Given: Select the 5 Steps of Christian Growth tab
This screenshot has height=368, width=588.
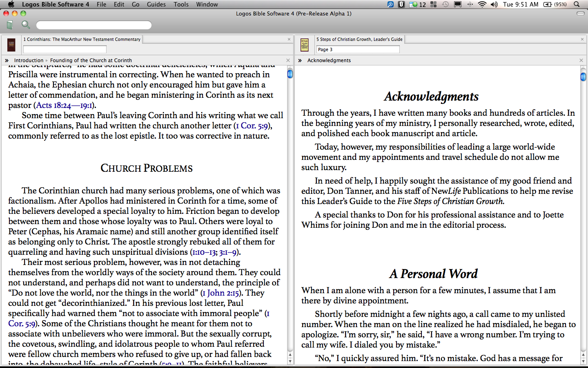Looking at the screenshot, I should point(359,39).
